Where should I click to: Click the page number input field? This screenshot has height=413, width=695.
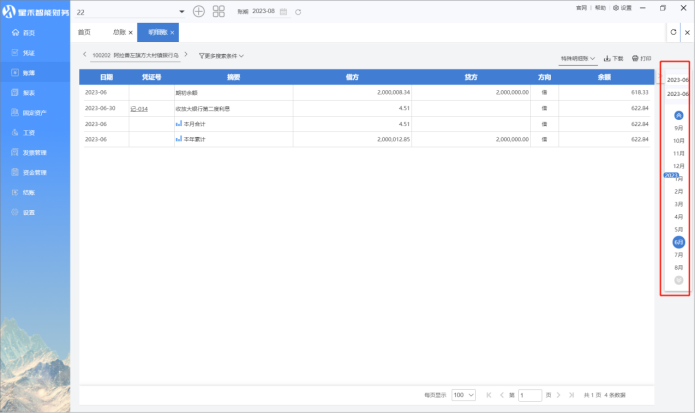tap(530, 395)
